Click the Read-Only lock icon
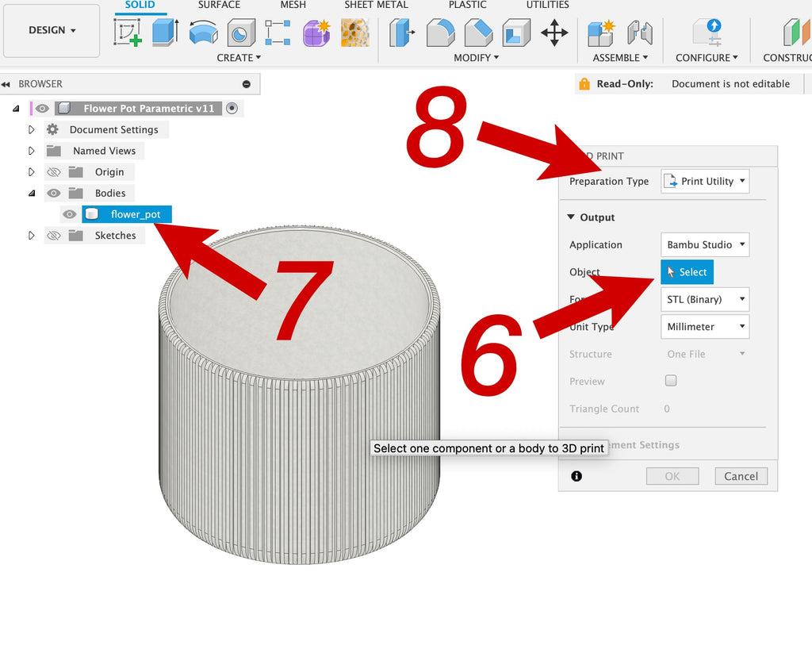 pyautogui.click(x=584, y=84)
